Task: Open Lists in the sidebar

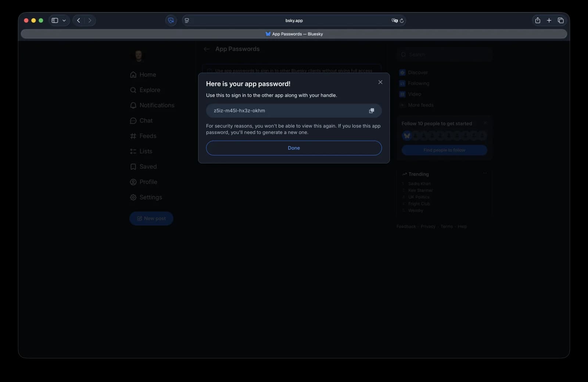Action: coord(146,151)
